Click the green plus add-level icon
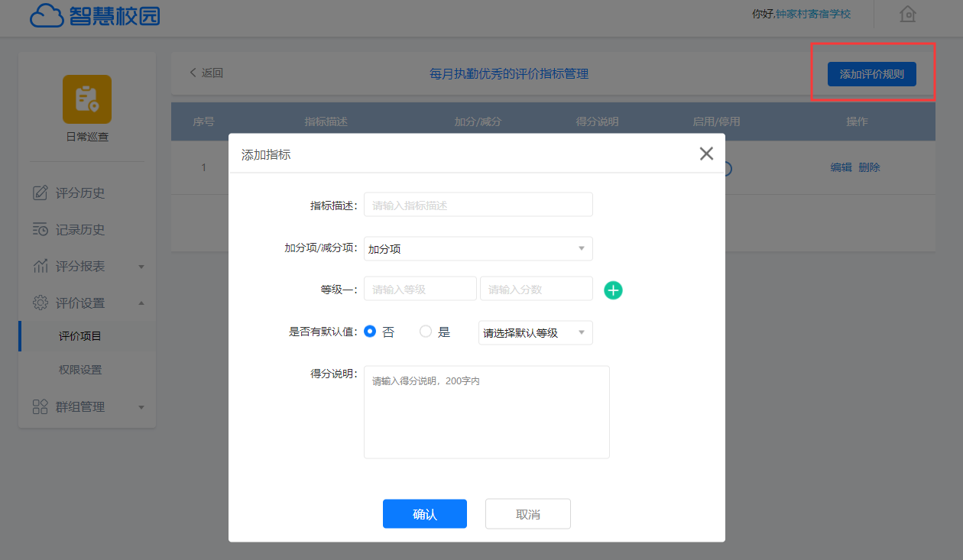 point(613,290)
